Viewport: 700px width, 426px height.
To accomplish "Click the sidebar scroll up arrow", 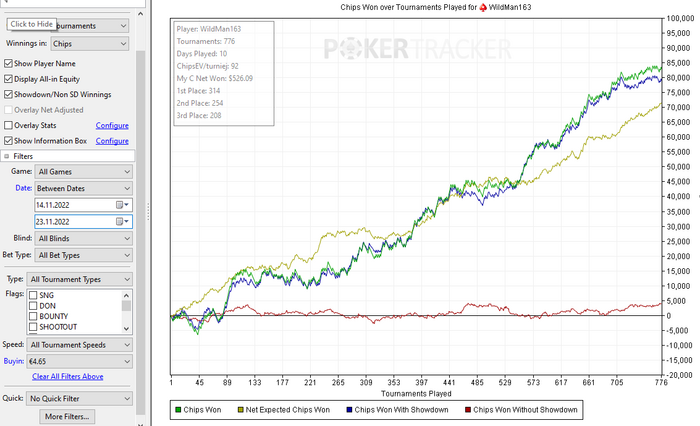I will (x=140, y=13).
